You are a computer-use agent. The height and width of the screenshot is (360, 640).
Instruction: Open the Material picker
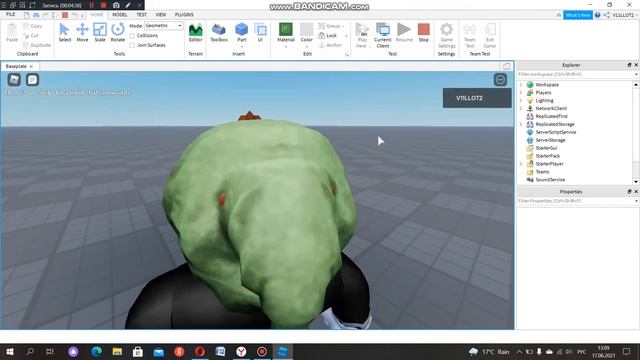click(x=286, y=33)
